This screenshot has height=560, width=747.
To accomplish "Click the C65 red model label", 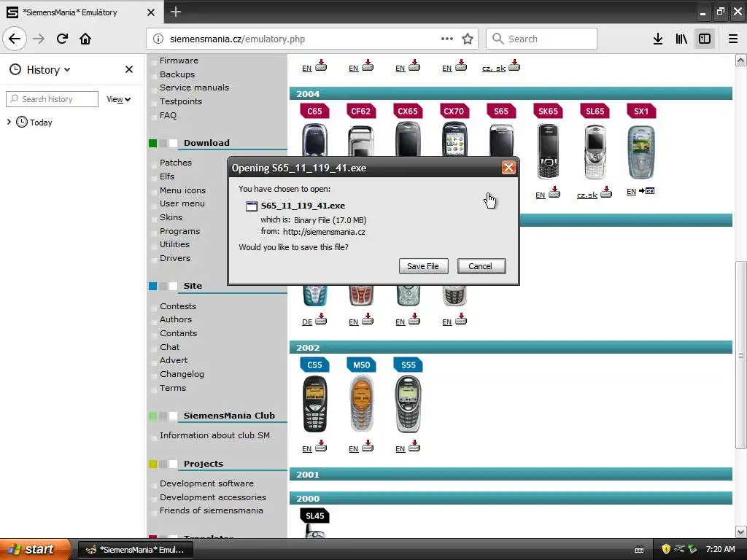I will point(314,112).
